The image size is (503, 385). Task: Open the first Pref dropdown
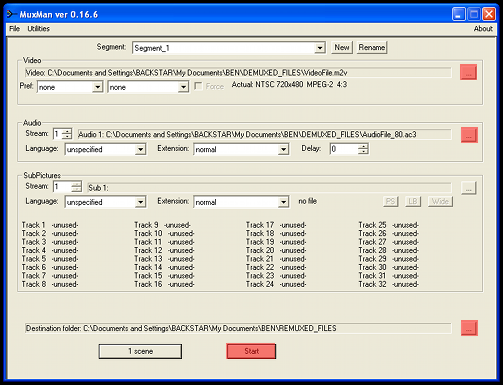point(97,87)
